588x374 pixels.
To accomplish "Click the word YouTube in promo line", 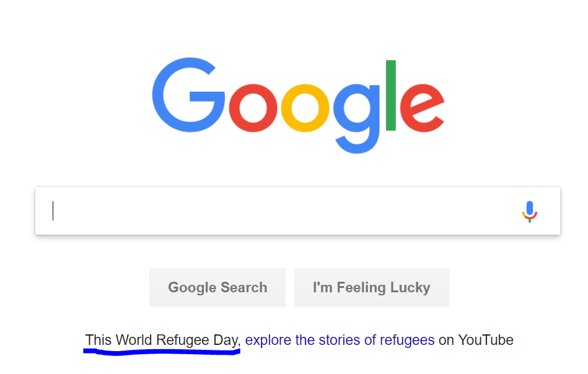I will pyautogui.click(x=486, y=340).
